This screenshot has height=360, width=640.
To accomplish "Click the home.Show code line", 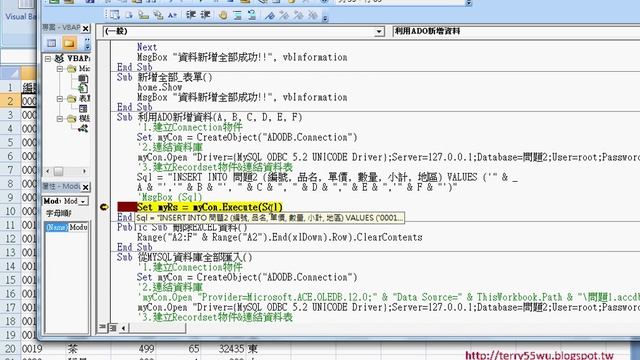I will [x=160, y=87].
